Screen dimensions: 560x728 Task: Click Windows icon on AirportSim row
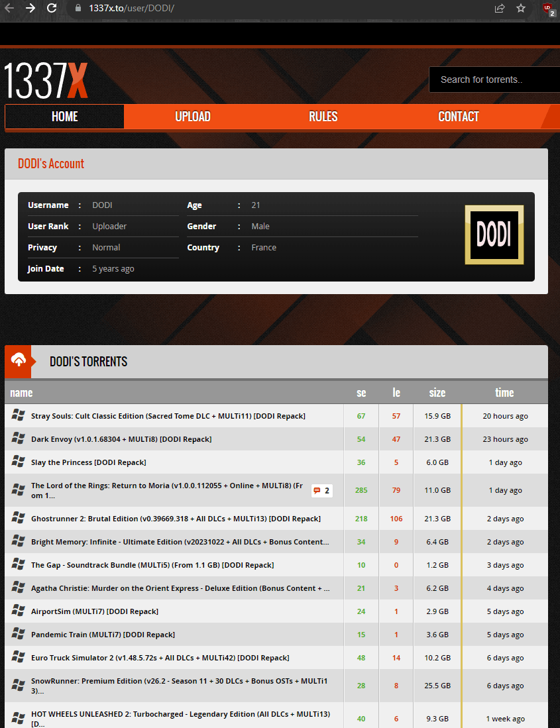[18, 611]
